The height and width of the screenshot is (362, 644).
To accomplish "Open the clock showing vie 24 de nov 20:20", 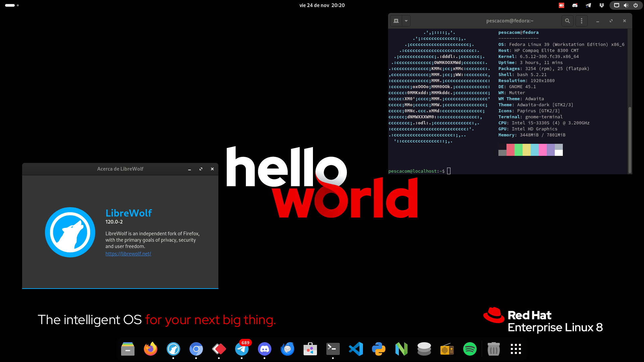I will [322, 5].
